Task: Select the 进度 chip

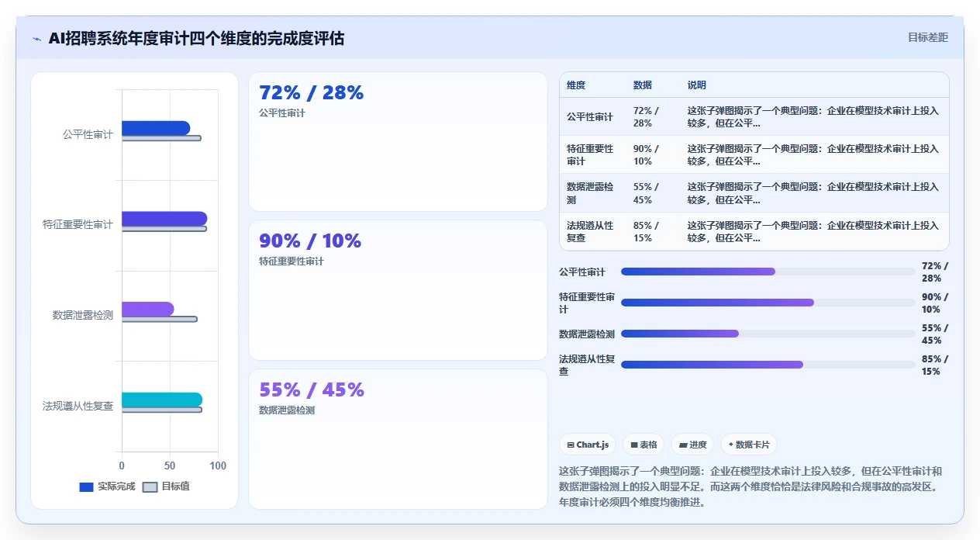Action: click(692, 445)
